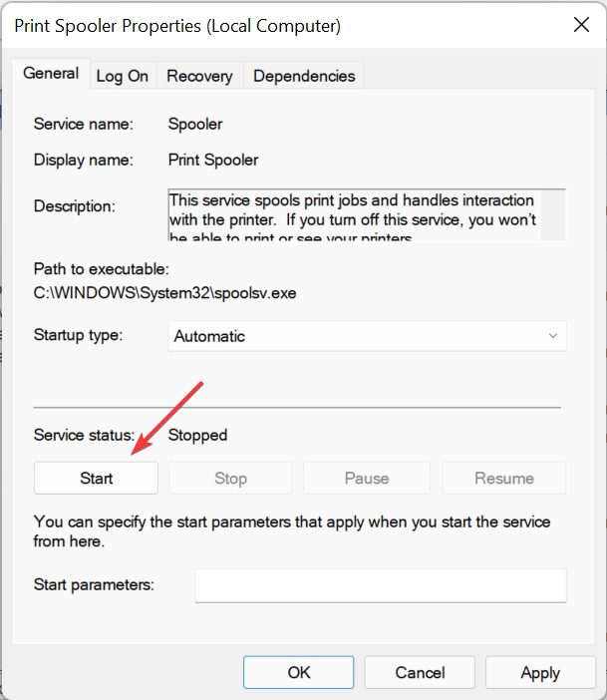Click the spoolsv.exe executable path text

164,293
